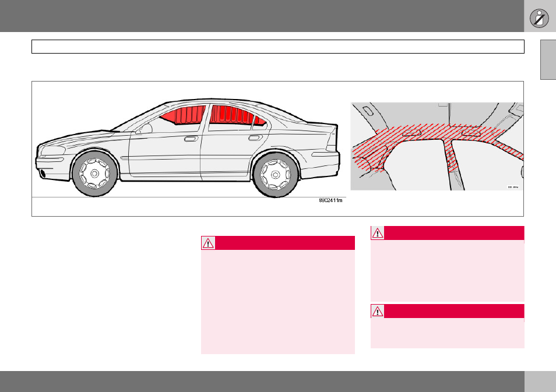Image resolution: width=556 pixels, height=392 pixels.
Task: Click the pink body of the lower right warning box
Action: coord(448,333)
